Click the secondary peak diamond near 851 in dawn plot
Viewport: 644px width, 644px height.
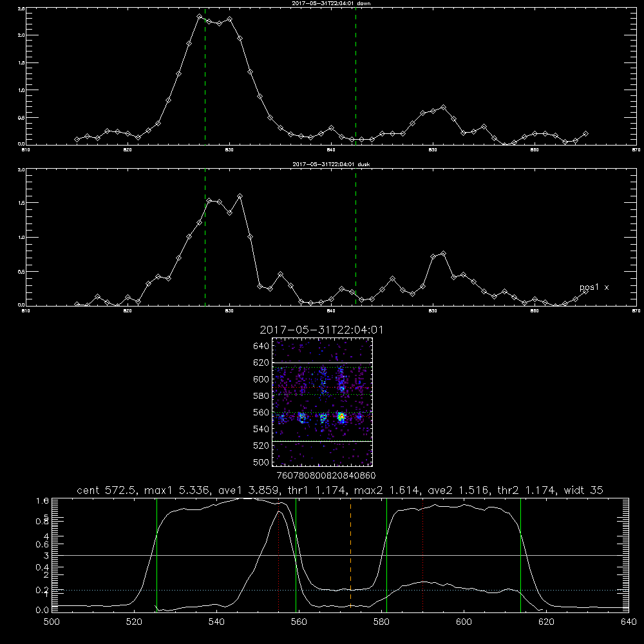pyautogui.click(x=443, y=107)
